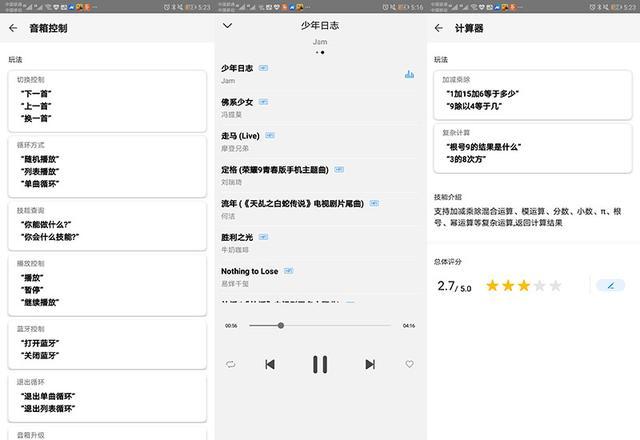The height and width of the screenshot is (440, 640).
Task: Tap the fourth rating star
Action: (540, 286)
